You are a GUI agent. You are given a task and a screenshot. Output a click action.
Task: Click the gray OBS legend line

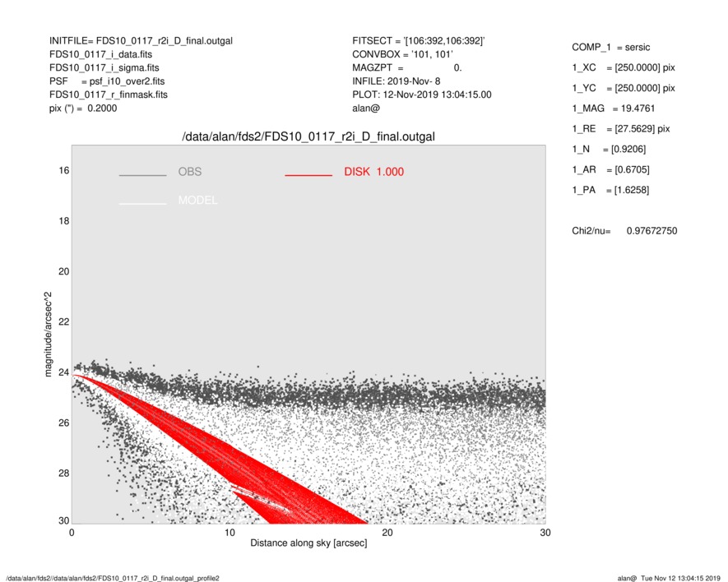pyautogui.click(x=142, y=175)
